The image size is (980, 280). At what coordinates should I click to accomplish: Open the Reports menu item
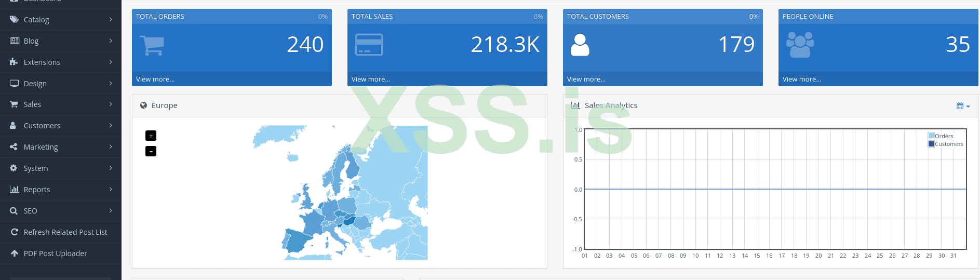pos(61,190)
